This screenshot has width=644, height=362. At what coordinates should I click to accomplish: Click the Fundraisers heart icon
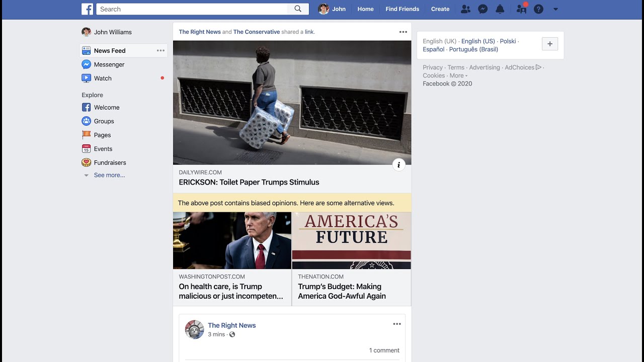coord(86,162)
